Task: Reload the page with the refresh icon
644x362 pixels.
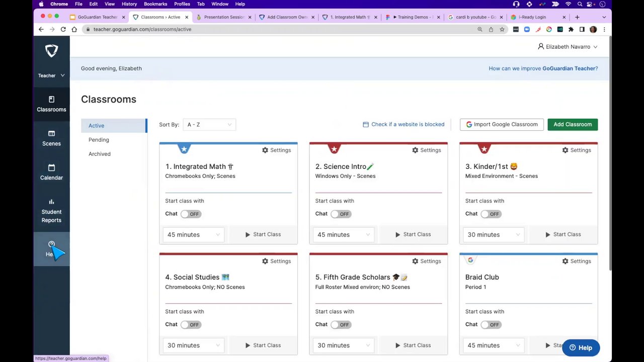Action: point(63,29)
